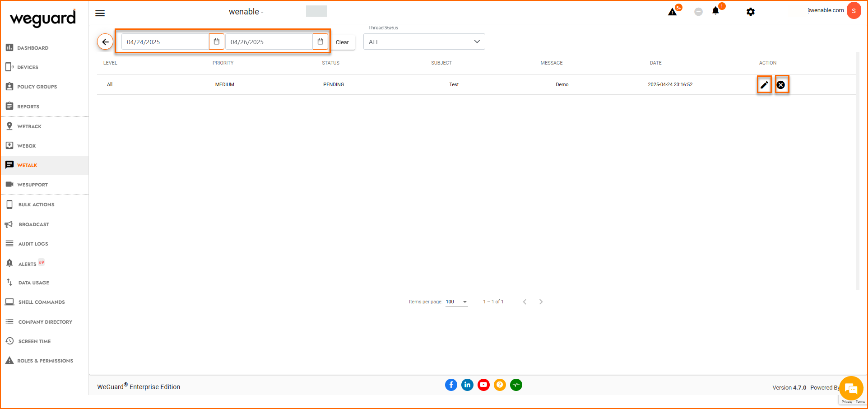
Task: Open Screen Time in the sidebar
Action: click(x=44, y=341)
